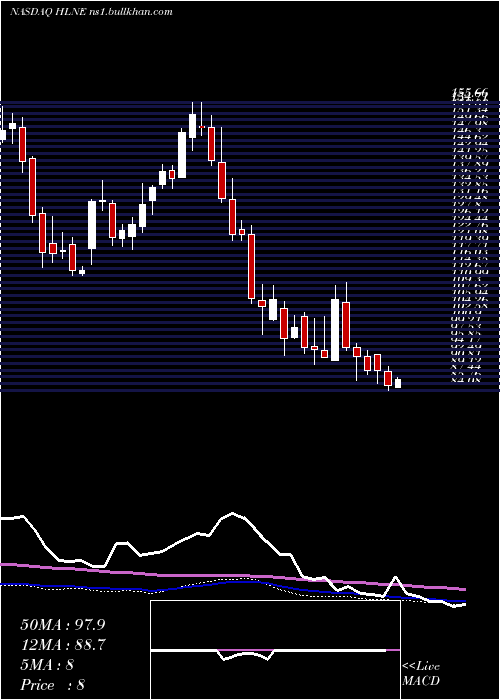
Task: Click the NASDAQ HLNE chart title
Action: click(x=91, y=12)
